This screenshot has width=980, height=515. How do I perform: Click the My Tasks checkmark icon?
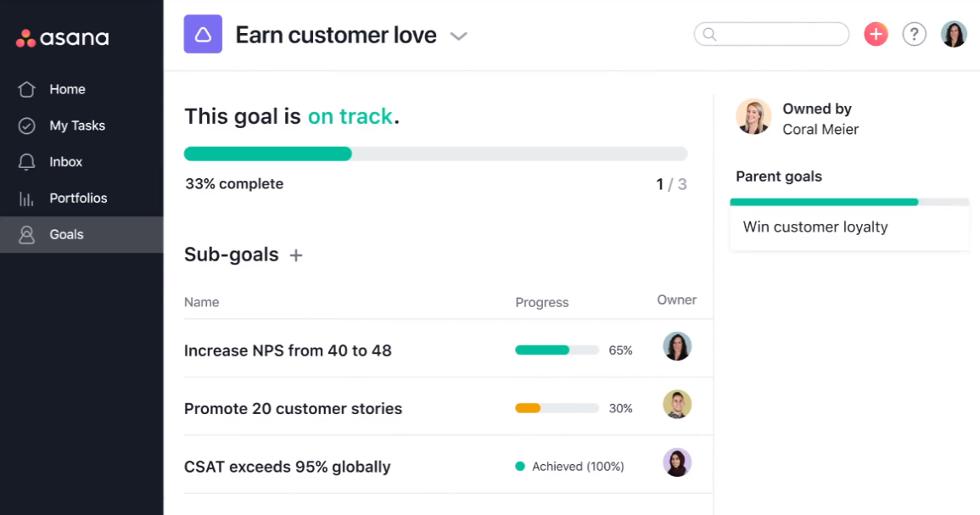27,126
